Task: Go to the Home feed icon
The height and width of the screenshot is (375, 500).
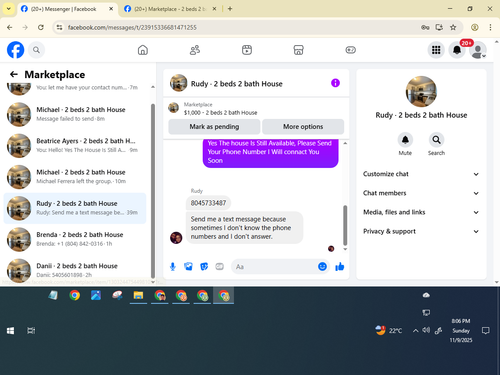Action: pos(143,50)
